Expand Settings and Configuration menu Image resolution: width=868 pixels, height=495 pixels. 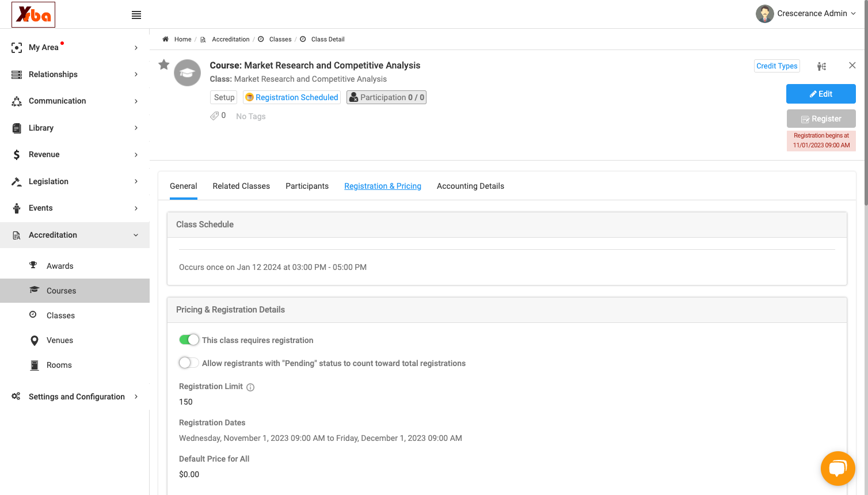click(75, 397)
